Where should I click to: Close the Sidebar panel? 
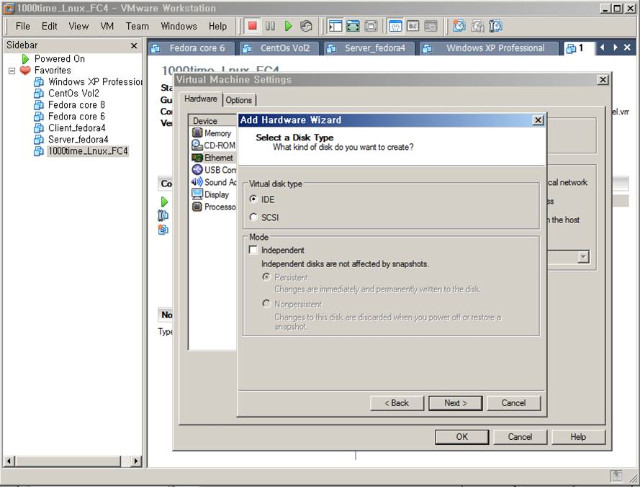click(134, 46)
